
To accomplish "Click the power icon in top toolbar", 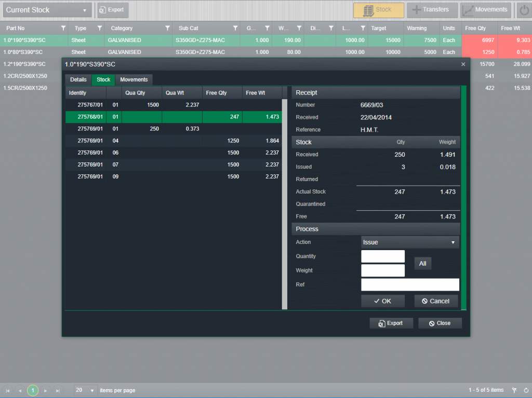I will coord(524,10).
